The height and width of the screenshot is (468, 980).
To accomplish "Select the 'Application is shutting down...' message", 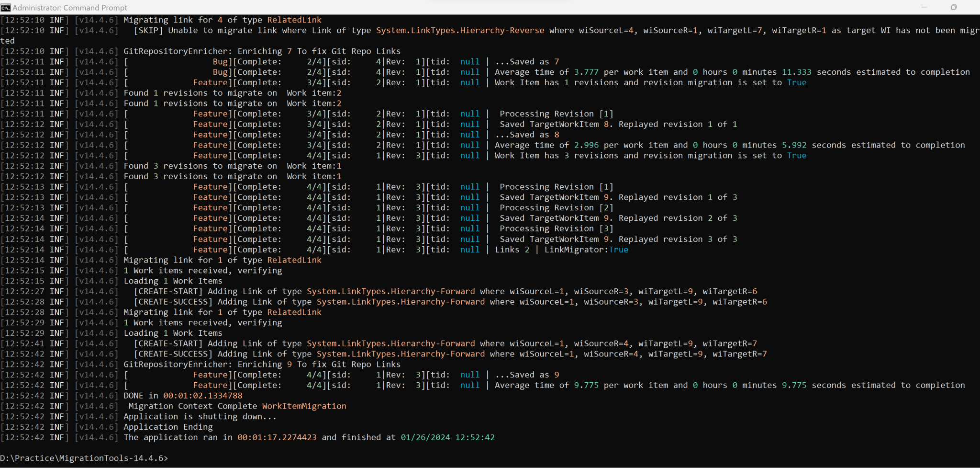I will point(200,416).
